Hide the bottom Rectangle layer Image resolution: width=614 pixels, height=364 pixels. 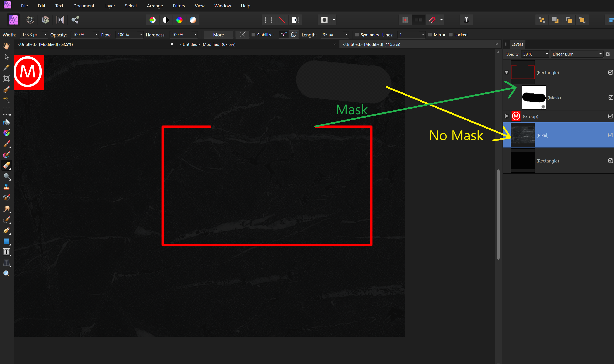point(611,161)
